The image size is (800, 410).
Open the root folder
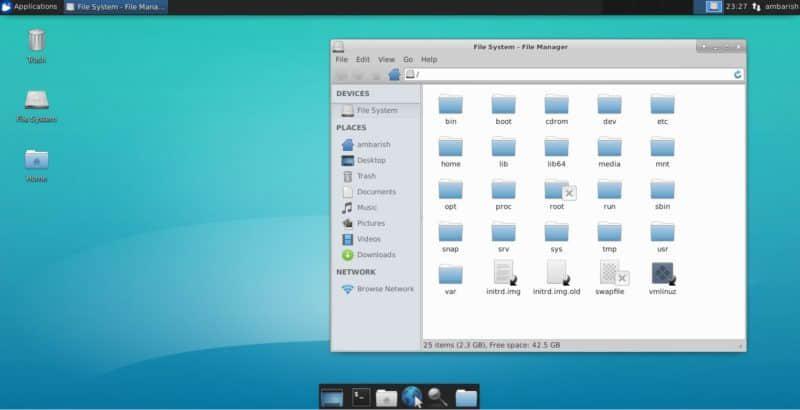click(557, 190)
